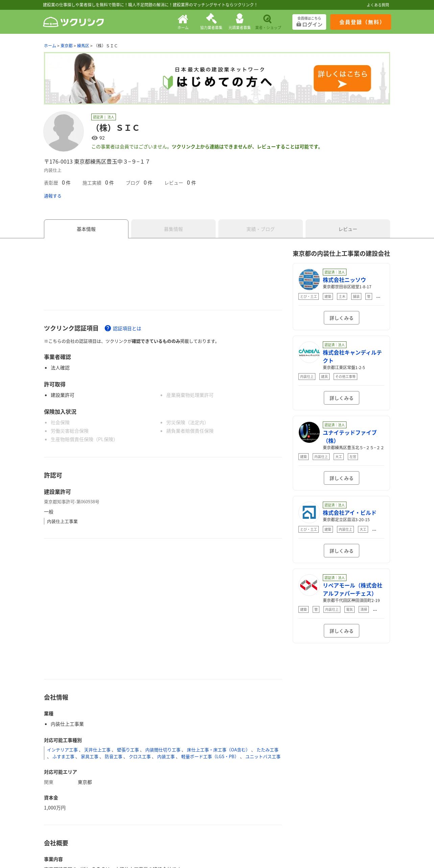Click 詳しくみる for アイ・ビルド
This screenshot has height=868, width=434.
click(x=341, y=551)
